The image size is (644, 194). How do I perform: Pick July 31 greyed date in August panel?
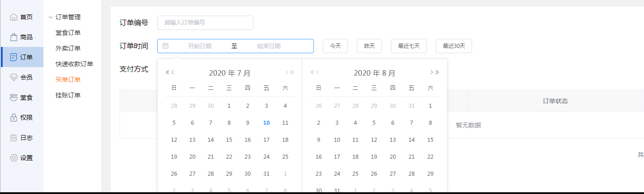click(412, 106)
